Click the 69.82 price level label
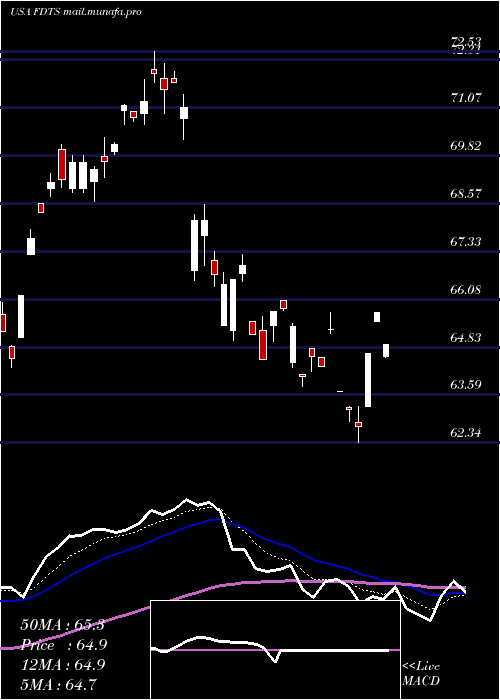500x700 pixels. click(466, 146)
